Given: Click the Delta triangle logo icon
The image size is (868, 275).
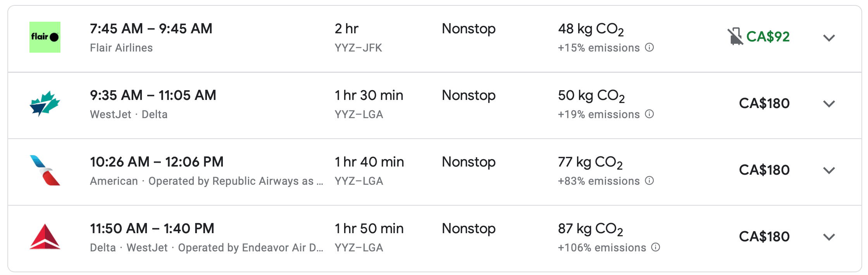Looking at the screenshot, I should click(45, 237).
